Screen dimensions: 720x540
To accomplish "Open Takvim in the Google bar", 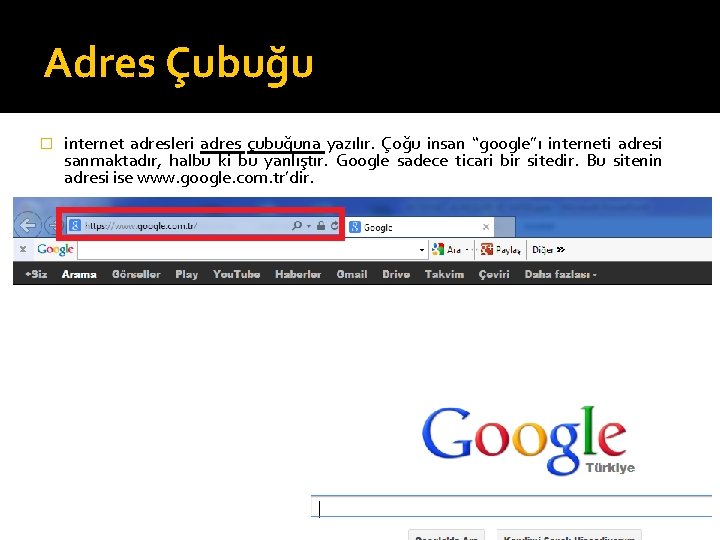I will 444,274.
